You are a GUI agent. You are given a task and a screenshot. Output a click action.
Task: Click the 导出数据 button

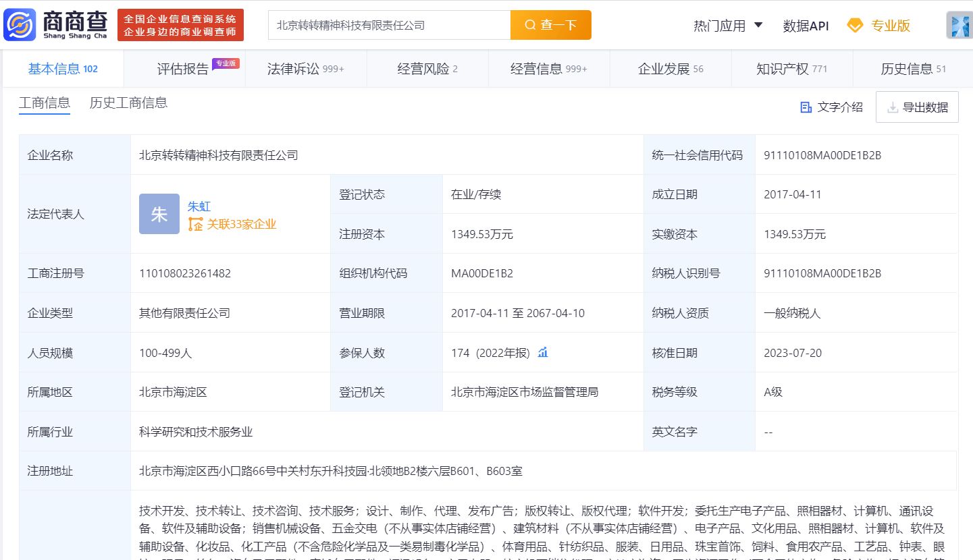click(917, 107)
